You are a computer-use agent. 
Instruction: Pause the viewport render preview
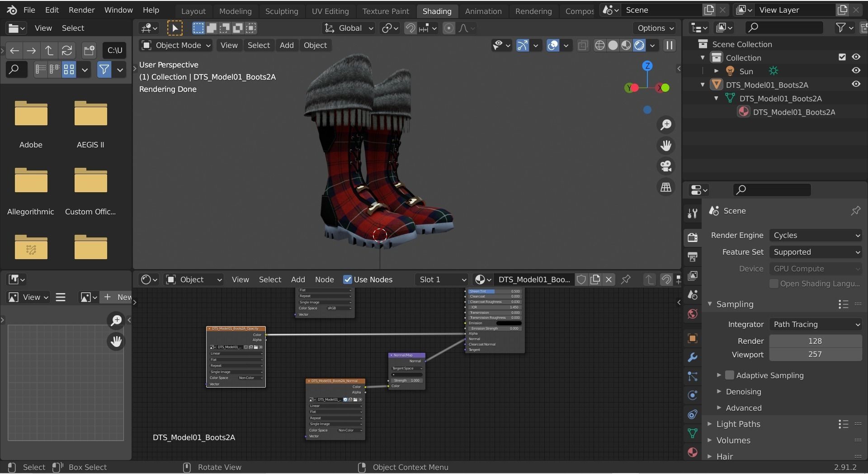pos(669,45)
